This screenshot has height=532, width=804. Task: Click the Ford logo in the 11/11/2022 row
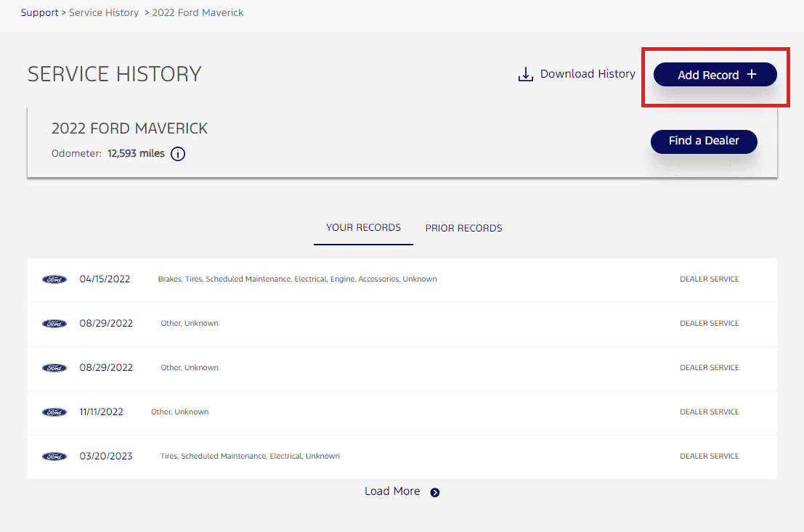pyautogui.click(x=54, y=412)
